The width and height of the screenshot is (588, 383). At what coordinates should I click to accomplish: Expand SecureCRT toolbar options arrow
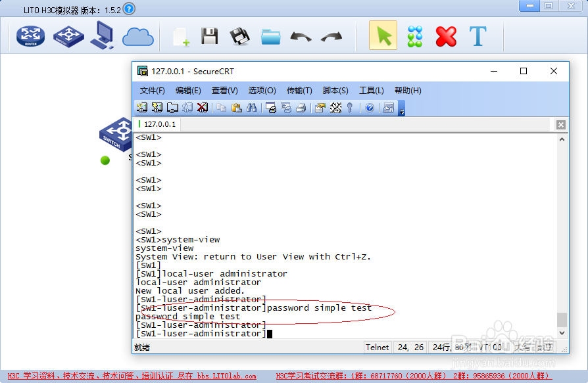(402, 111)
